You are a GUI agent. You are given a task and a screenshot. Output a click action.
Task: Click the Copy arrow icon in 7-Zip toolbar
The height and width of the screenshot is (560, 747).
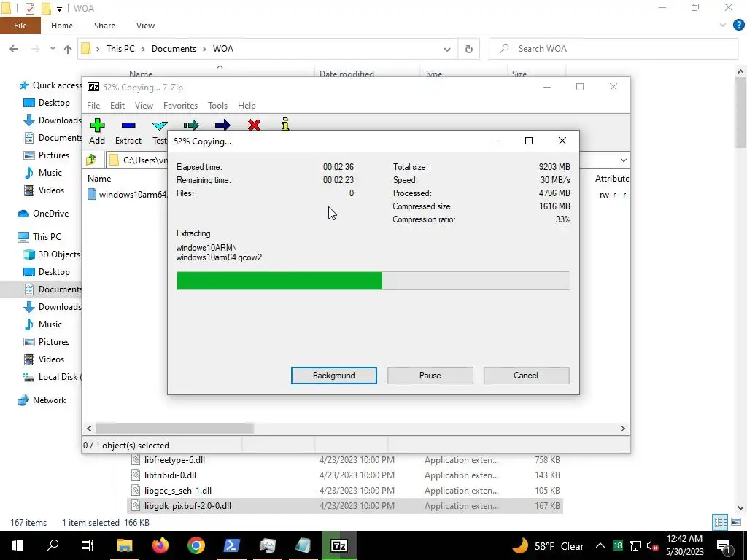(x=191, y=125)
